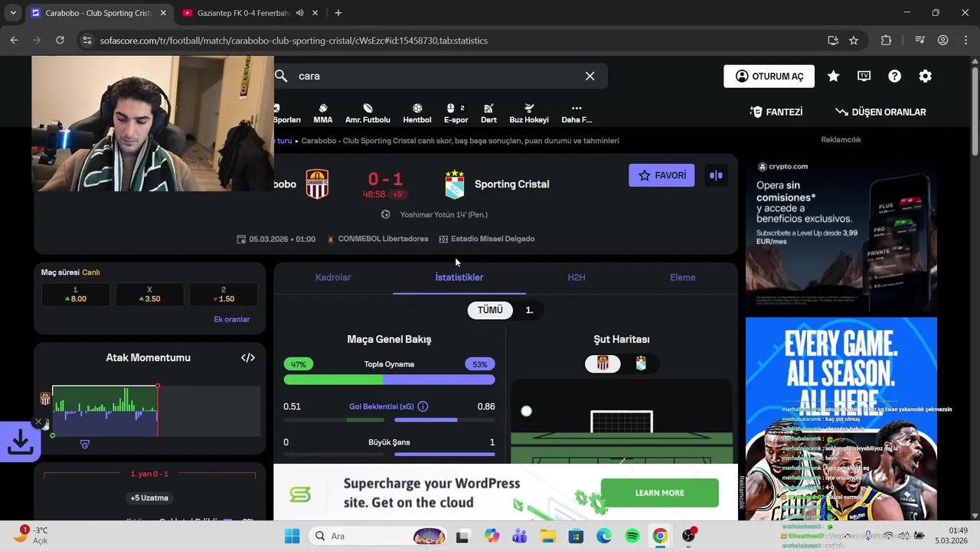980x551 pixels.
Task: Open the CONMEBOL Libertadores tournament link
Action: click(383, 239)
